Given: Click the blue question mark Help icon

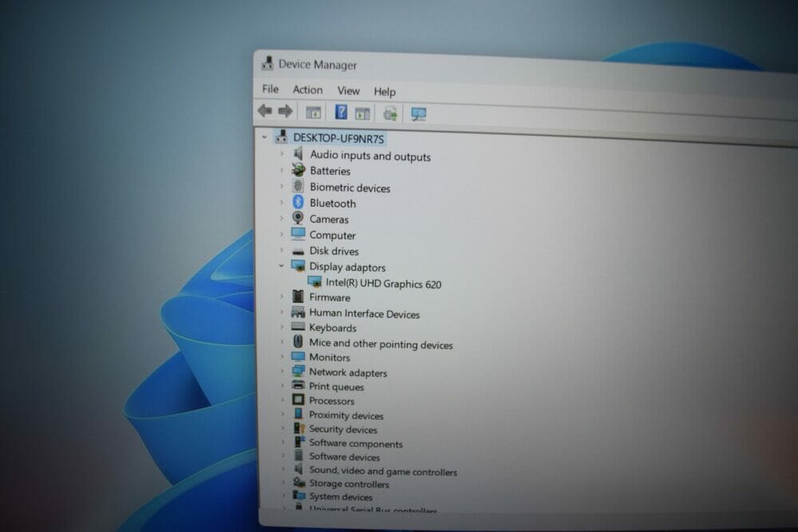Looking at the screenshot, I should pyautogui.click(x=341, y=112).
